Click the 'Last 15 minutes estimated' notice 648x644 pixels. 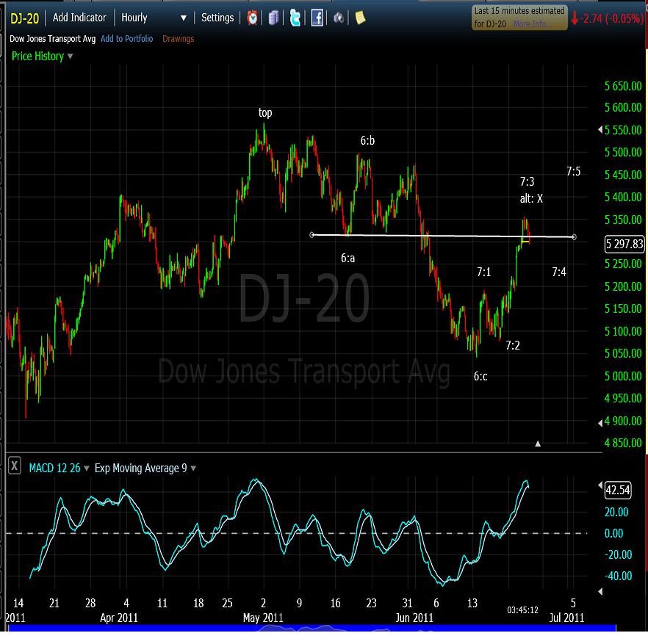[x=519, y=17]
